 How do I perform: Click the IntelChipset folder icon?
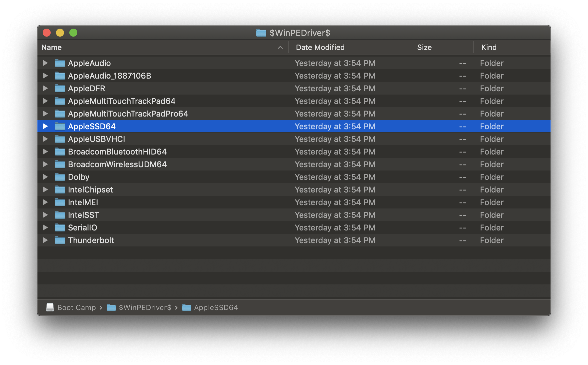pos(60,189)
